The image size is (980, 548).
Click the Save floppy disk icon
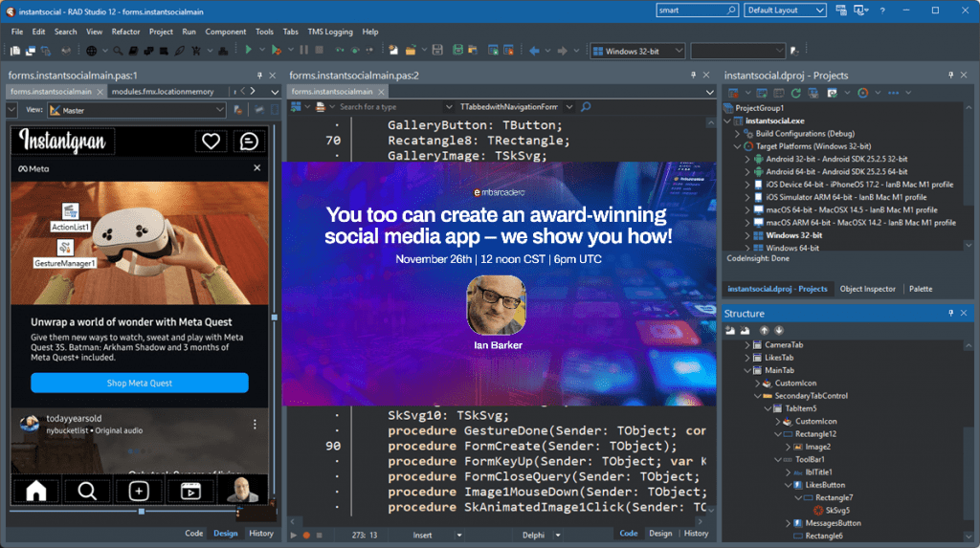[437, 50]
